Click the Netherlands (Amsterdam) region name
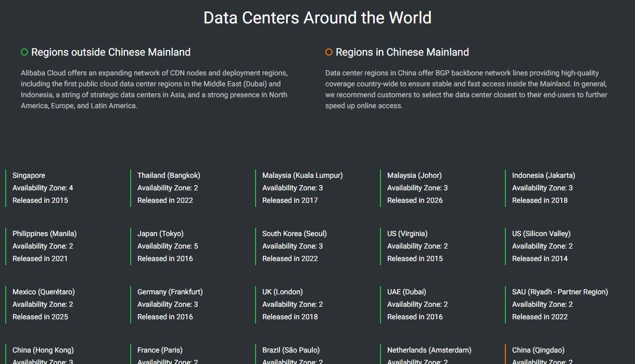This screenshot has width=635, height=364. tap(429, 350)
